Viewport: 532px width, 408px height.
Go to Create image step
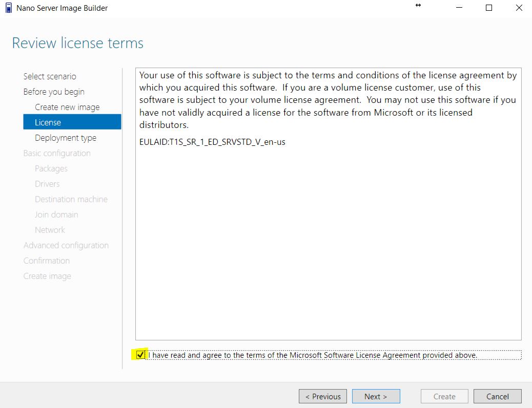pyautogui.click(x=47, y=276)
